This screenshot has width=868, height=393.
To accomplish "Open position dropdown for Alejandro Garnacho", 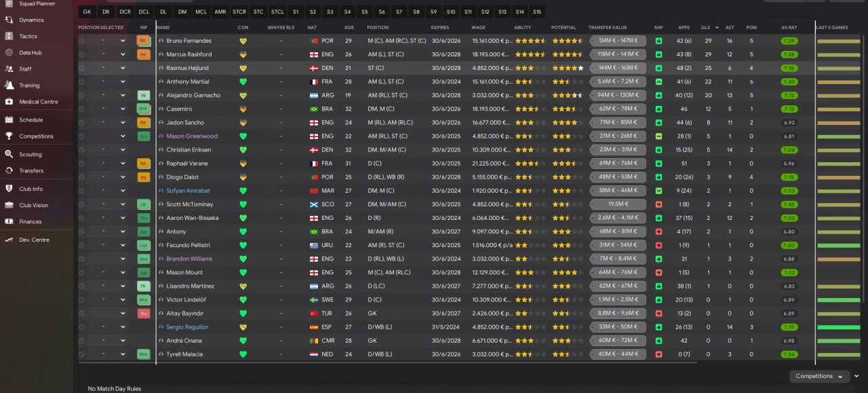I will click(x=123, y=95).
